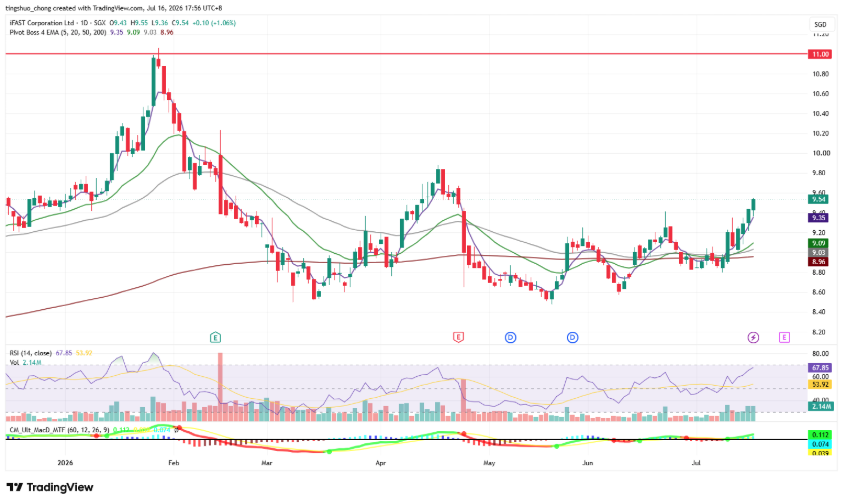
Task: Click the 80.00 level on the RSI scale
Action: 821,354
